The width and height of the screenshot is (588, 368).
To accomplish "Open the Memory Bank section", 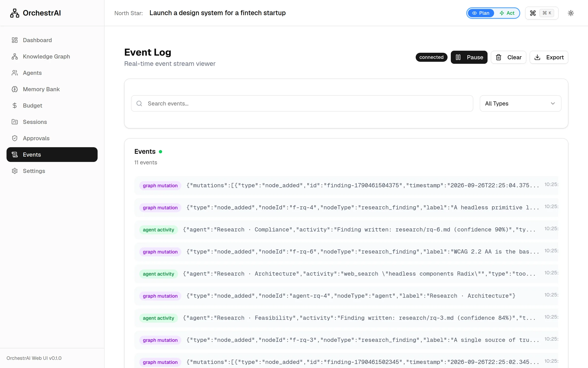I will click(52, 89).
